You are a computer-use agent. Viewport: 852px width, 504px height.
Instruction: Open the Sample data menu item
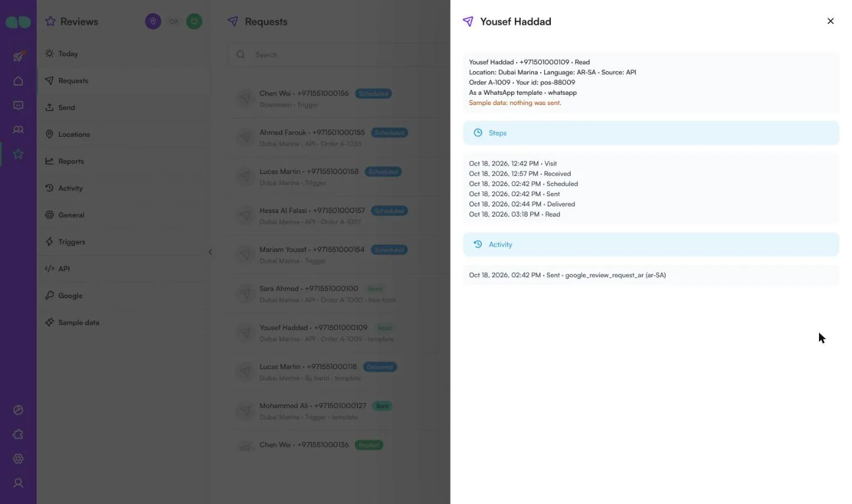point(124,323)
